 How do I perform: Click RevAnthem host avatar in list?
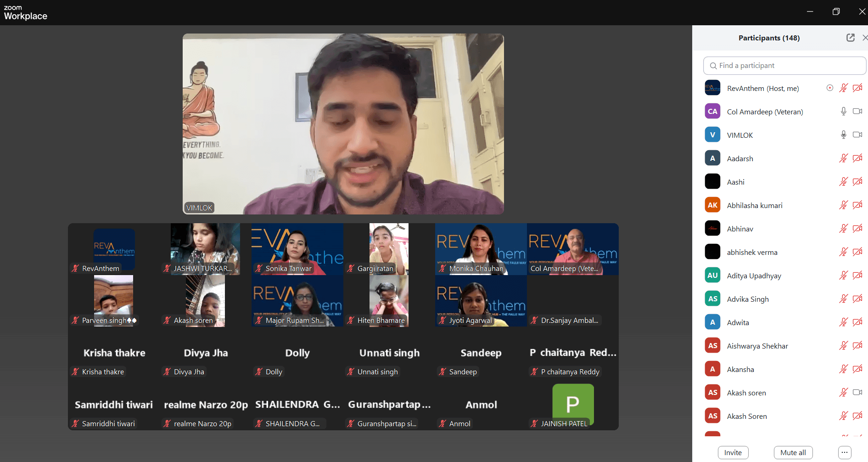[x=712, y=88]
